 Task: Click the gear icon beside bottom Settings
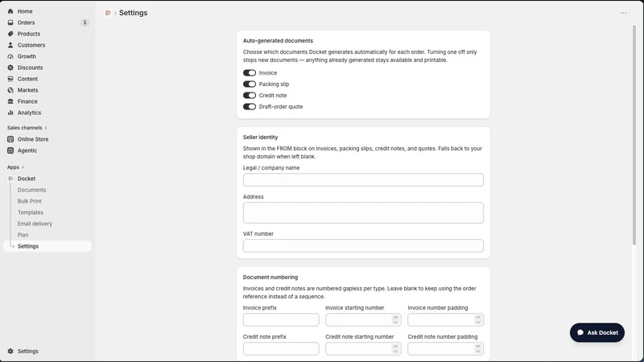click(x=10, y=352)
